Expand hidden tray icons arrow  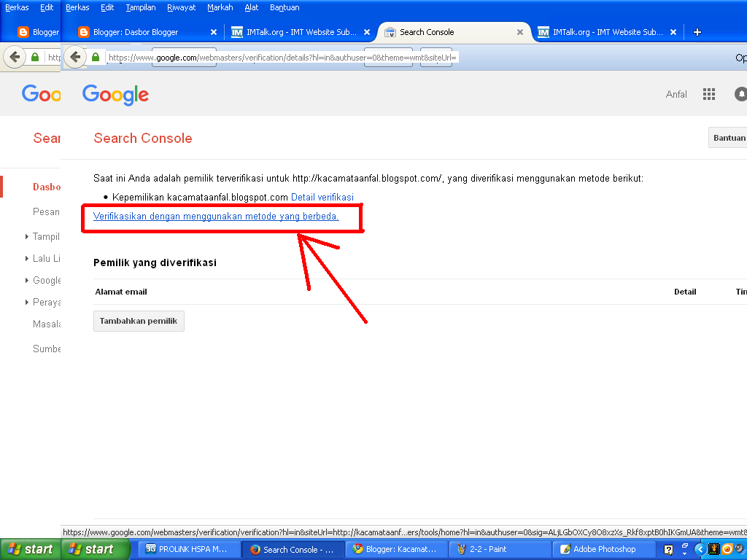click(x=700, y=550)
